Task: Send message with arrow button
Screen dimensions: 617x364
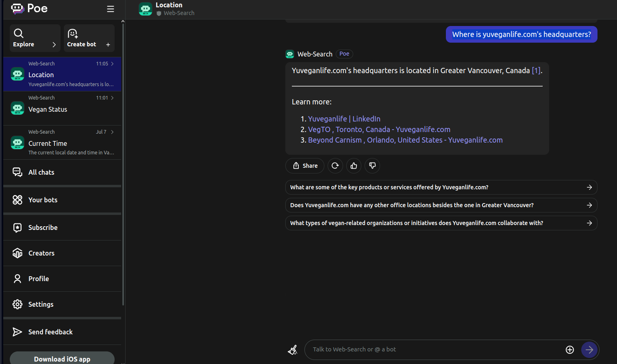Action: point(589,350)
